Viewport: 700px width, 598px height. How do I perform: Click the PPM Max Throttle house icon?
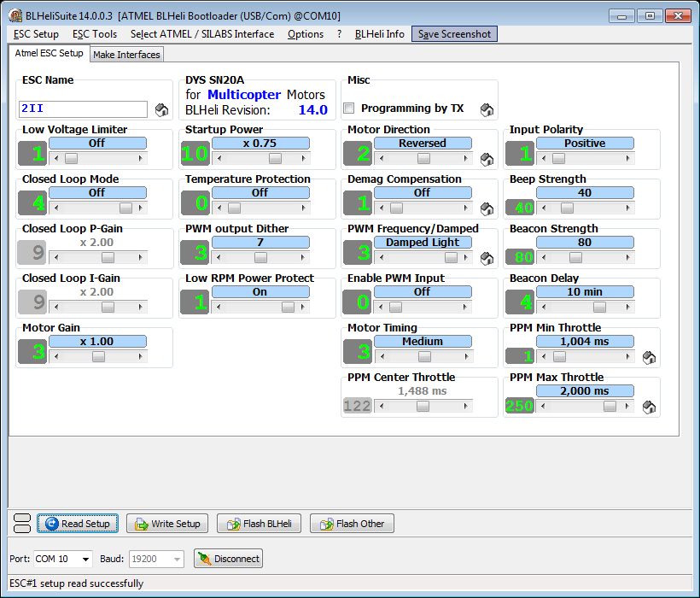(649, 407)
